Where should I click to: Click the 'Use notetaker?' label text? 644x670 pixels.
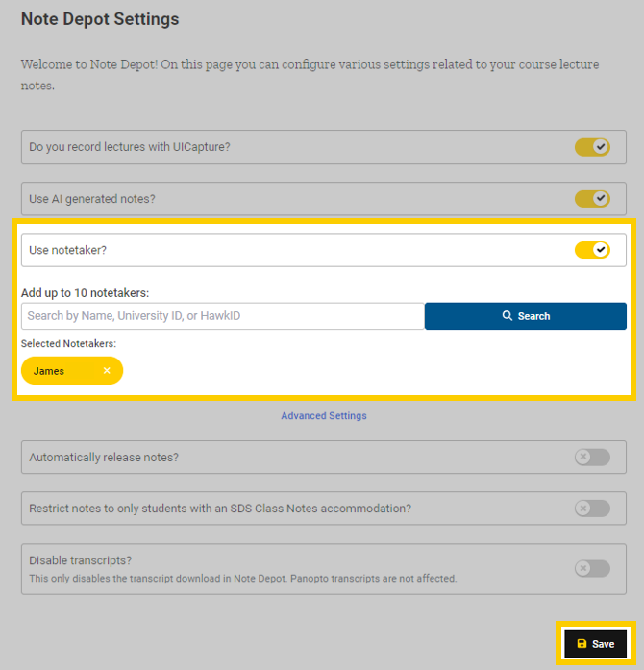coord(67,250)
